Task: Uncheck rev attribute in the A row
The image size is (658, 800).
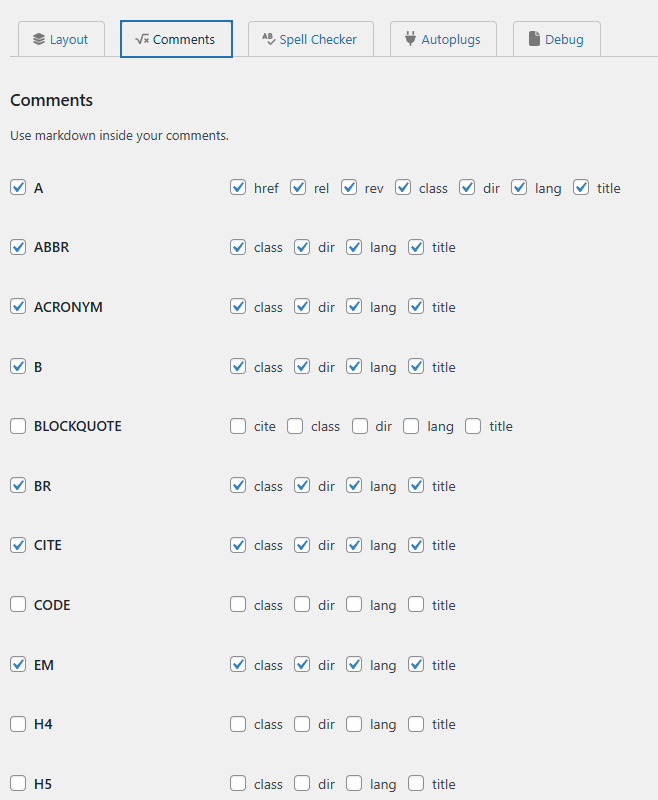Action: pos(349,188)
